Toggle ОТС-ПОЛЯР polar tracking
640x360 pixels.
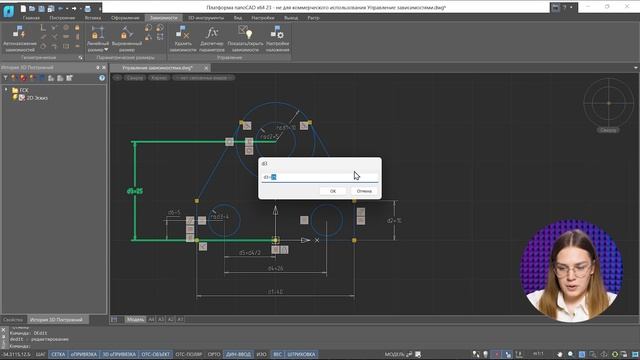tap(189, 354)
